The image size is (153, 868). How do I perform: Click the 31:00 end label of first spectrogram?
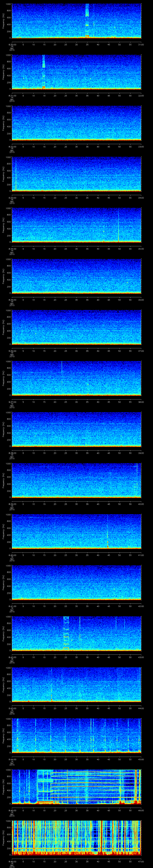coord(141,44)
